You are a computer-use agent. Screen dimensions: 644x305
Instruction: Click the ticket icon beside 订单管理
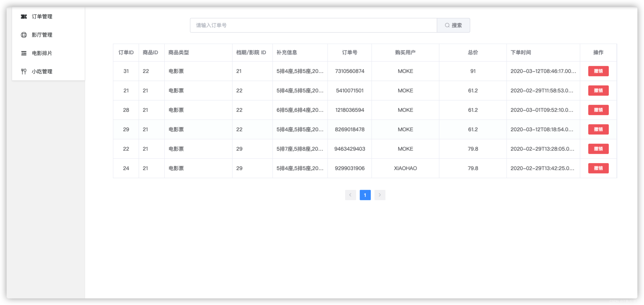(24, 16)
